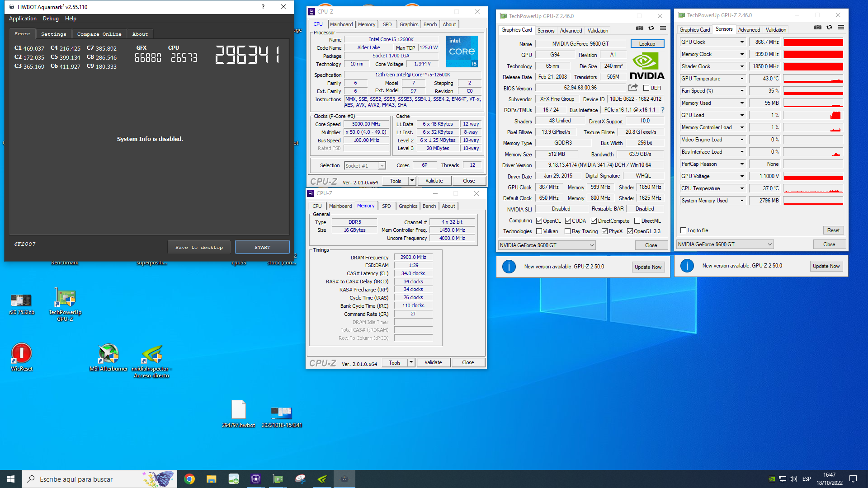This screenshot has height=488, width=868.
Task: Enable the Log to file checkbox
Action: click(684, 230)
